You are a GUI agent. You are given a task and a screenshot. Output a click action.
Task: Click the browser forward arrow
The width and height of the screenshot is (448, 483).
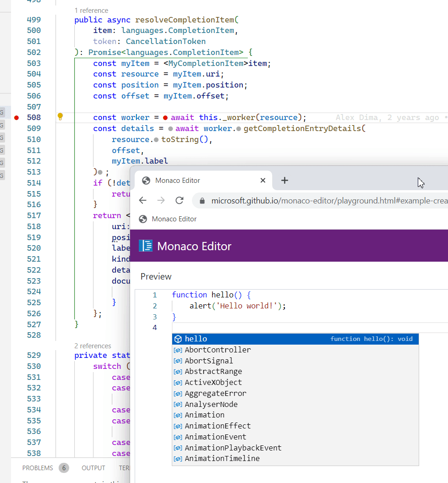[161, 200]
